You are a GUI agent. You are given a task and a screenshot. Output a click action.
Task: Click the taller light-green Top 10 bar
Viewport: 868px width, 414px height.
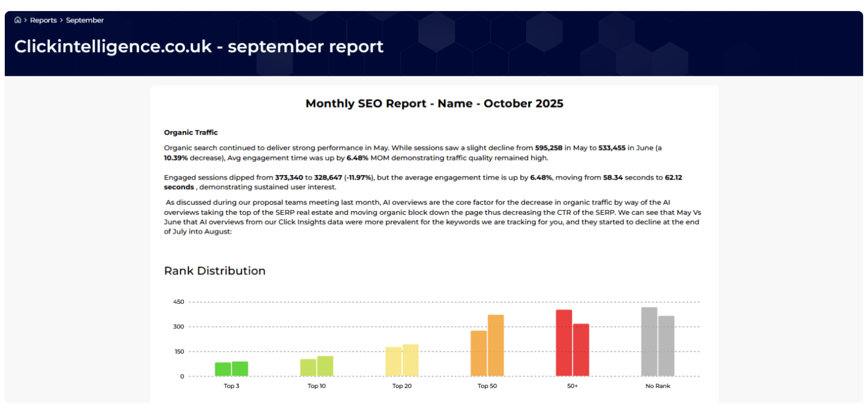pos(325,366)
